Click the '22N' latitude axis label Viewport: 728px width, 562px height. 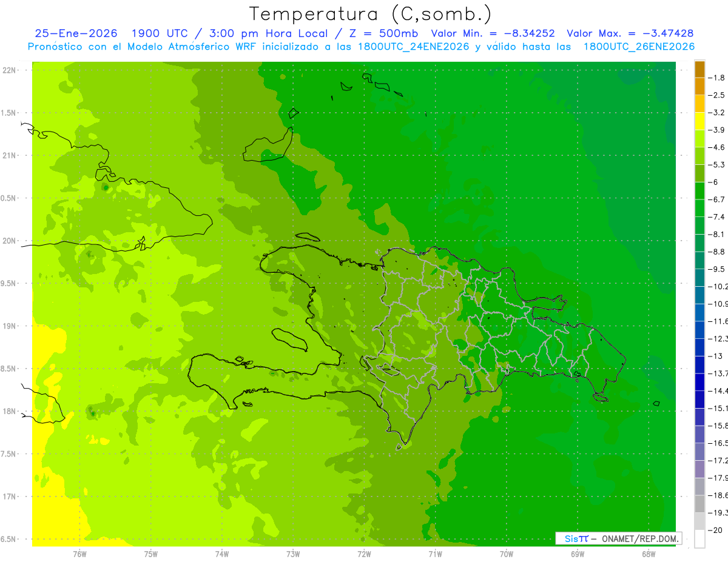click(8, 70)
